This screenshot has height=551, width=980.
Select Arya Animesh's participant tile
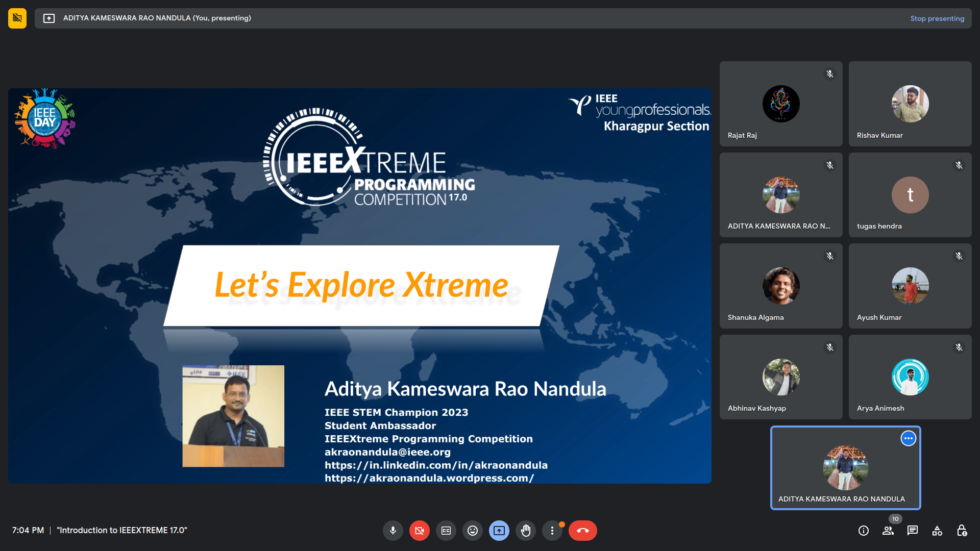click(910, 377)
